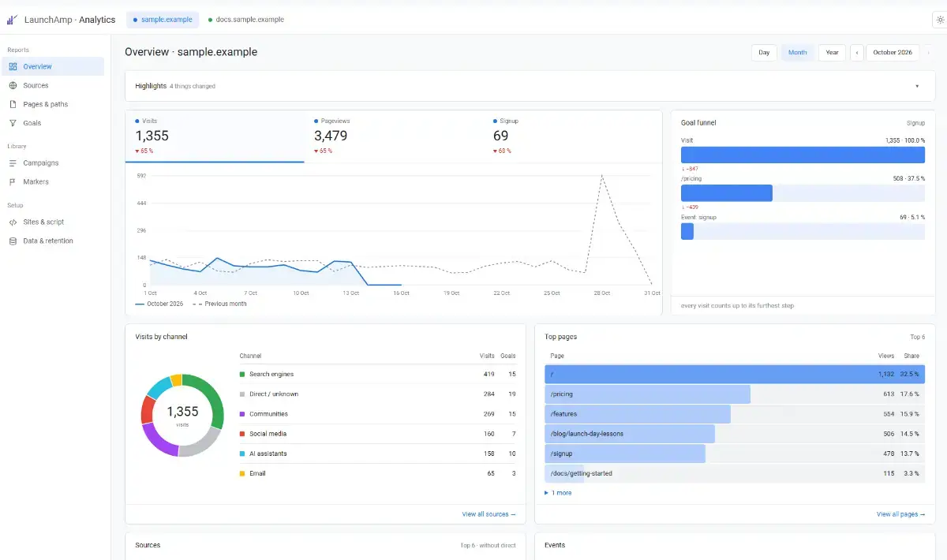Screen dimensions: 947x560
Task: Click the /blog/launch-day-lessons page row
Action: pos(735,434)
